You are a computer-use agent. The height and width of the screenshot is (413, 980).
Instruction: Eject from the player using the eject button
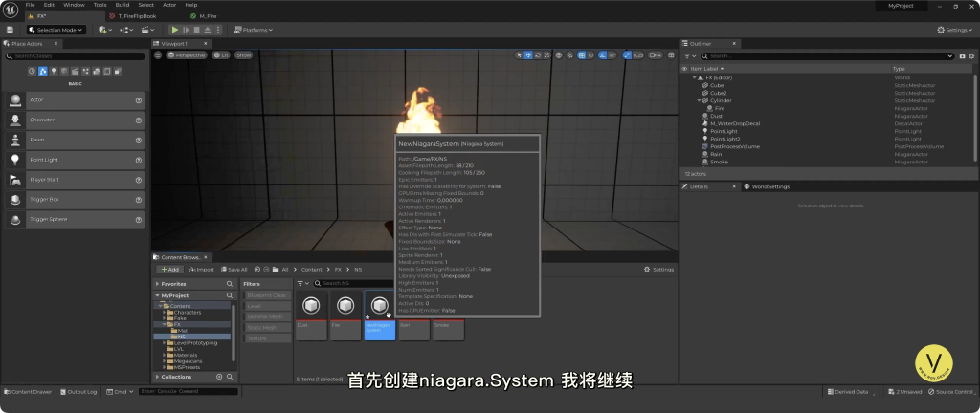208,30
